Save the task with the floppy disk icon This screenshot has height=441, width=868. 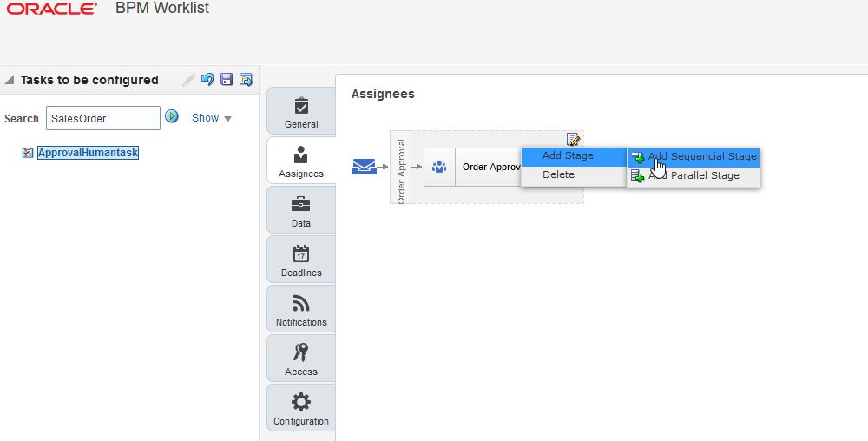227,79
